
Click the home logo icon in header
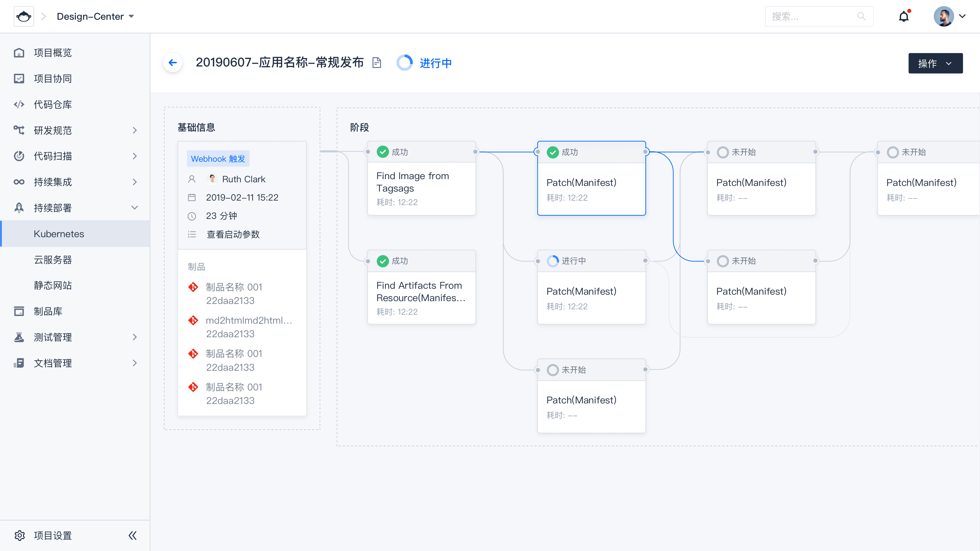(24, 16)
